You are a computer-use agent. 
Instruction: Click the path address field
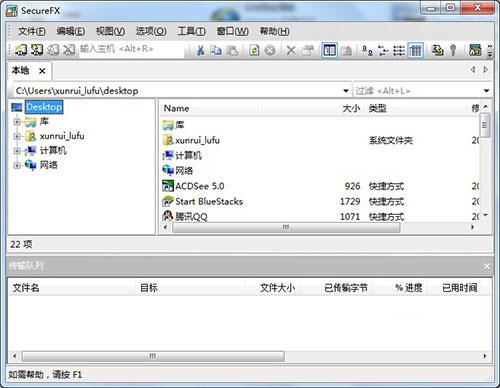[177, 91]
